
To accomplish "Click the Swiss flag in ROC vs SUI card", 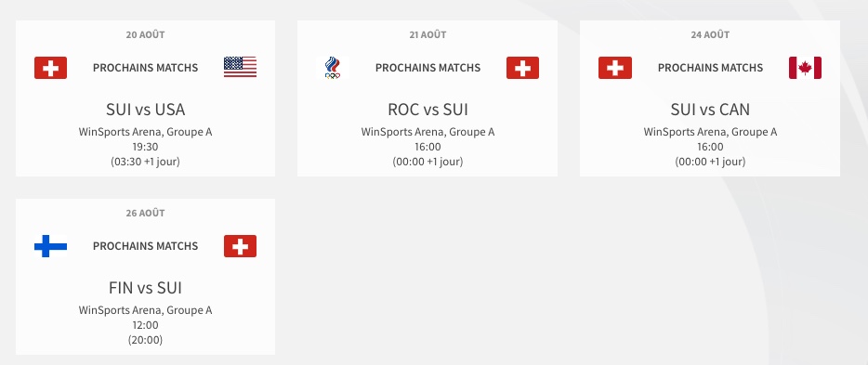I will point(522,68).
